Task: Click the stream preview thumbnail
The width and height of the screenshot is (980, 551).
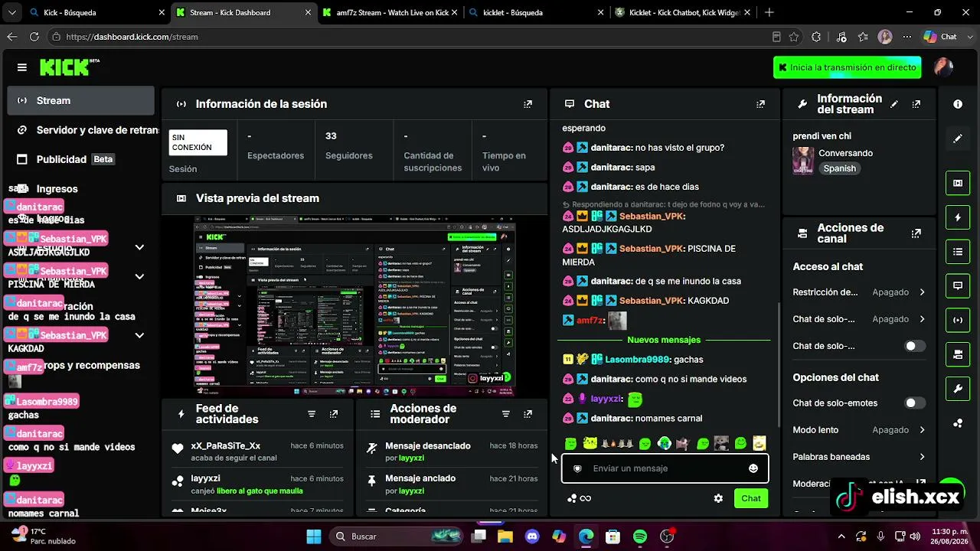Action: click(x=354, y=306)
